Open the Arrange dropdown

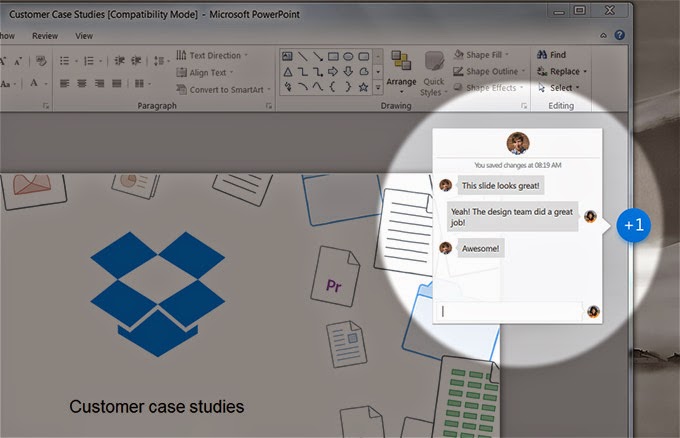click(401, 73)
